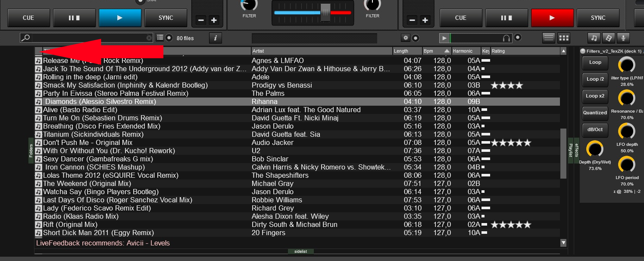Click the scroll-down arrow below the track list
The image size is (644, 261).
tap(563, 243)
